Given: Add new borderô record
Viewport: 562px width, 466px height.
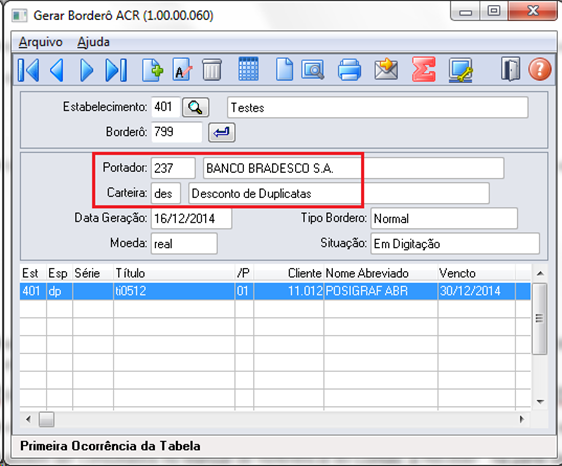Looking at the screenshot, I should [152, 70].
